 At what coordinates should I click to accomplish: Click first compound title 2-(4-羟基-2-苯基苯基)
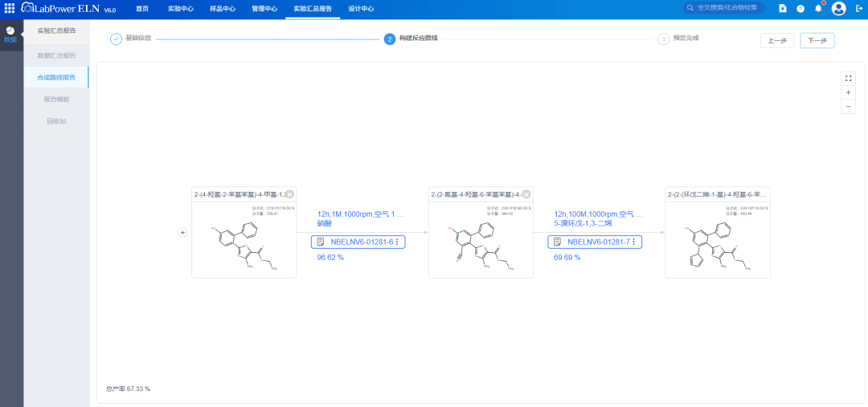point(239,194)
